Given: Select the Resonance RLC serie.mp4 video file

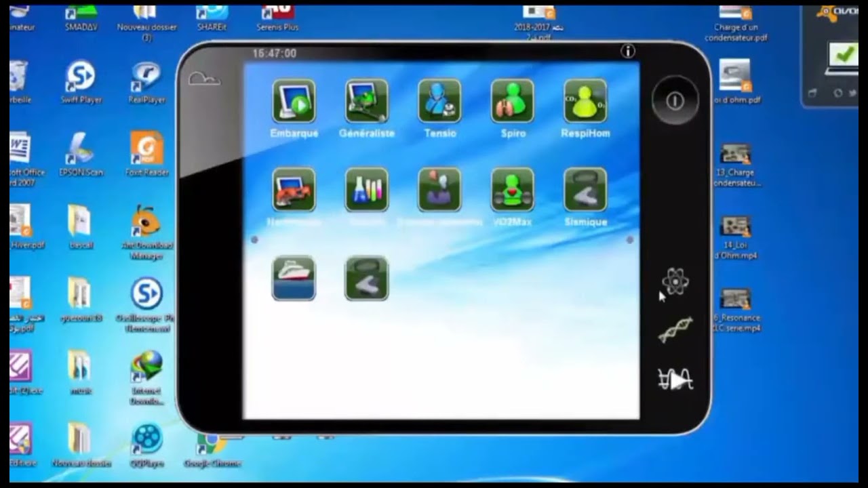Looking at the screenshot, I should pos(736,310).
